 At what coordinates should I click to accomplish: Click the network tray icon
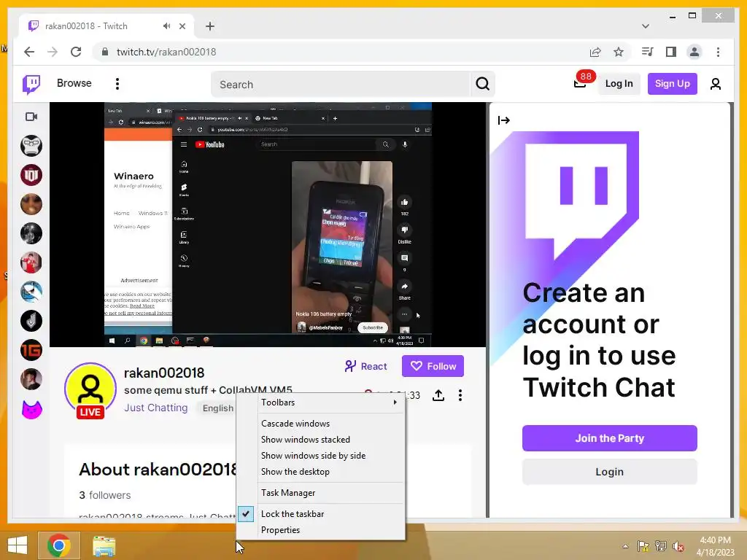tap(660, 546)
